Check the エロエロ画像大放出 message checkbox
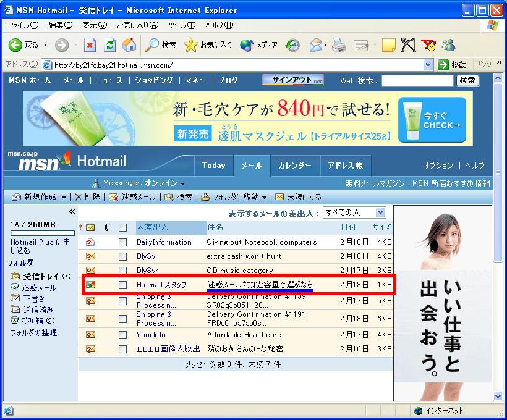The image size is (507, 420). 122,349
